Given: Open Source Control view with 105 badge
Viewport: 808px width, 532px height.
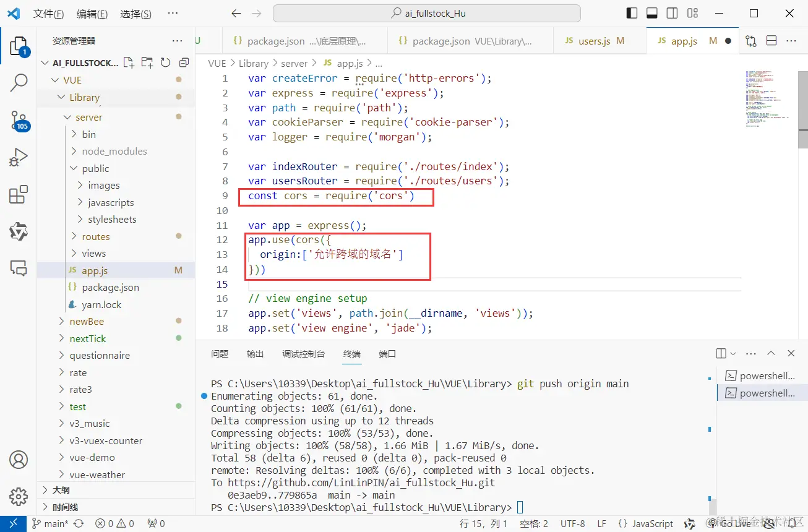Looking at the screenshot, I should 19,120.
